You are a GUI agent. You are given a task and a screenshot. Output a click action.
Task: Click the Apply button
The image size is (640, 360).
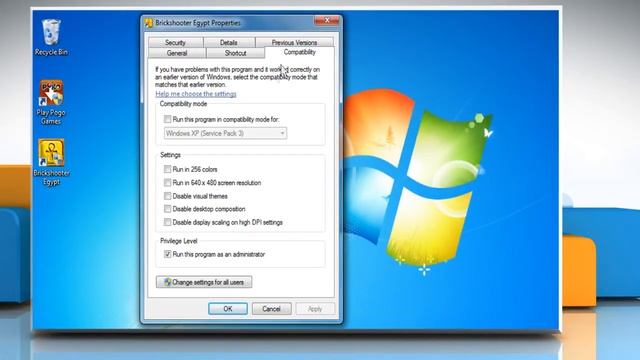pyautogui.click(x=315, y=309)
